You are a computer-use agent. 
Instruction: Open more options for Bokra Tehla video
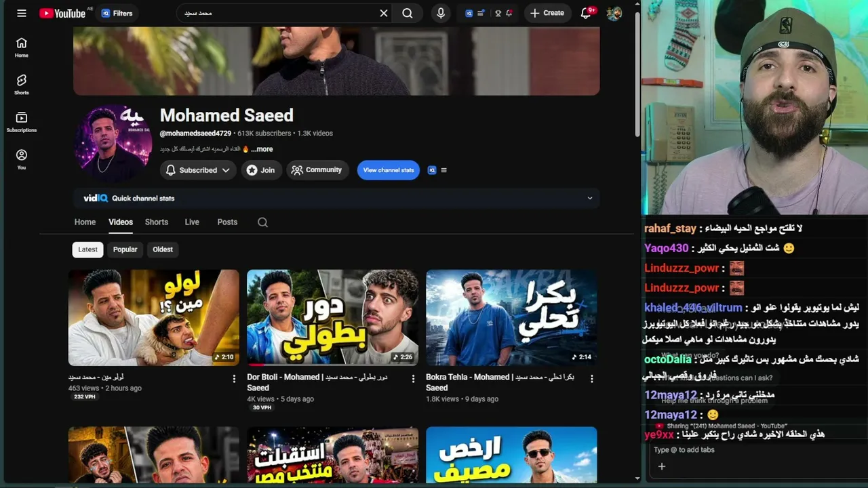[x=592, y=379]
